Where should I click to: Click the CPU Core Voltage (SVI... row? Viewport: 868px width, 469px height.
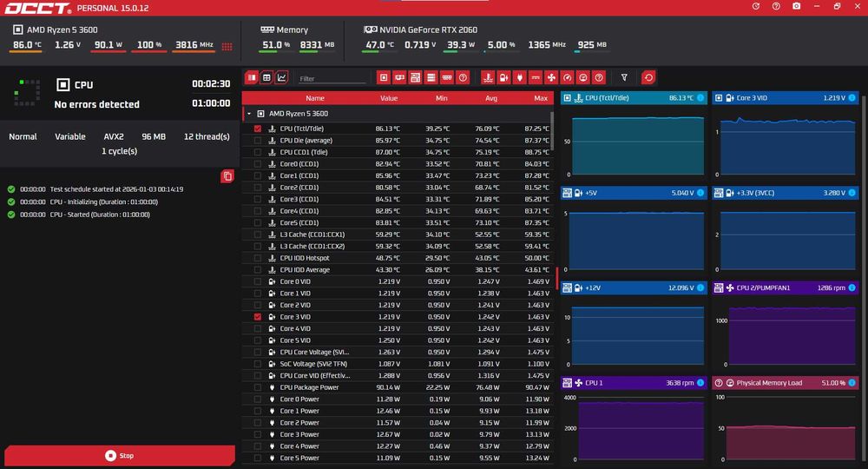point(397,352)
